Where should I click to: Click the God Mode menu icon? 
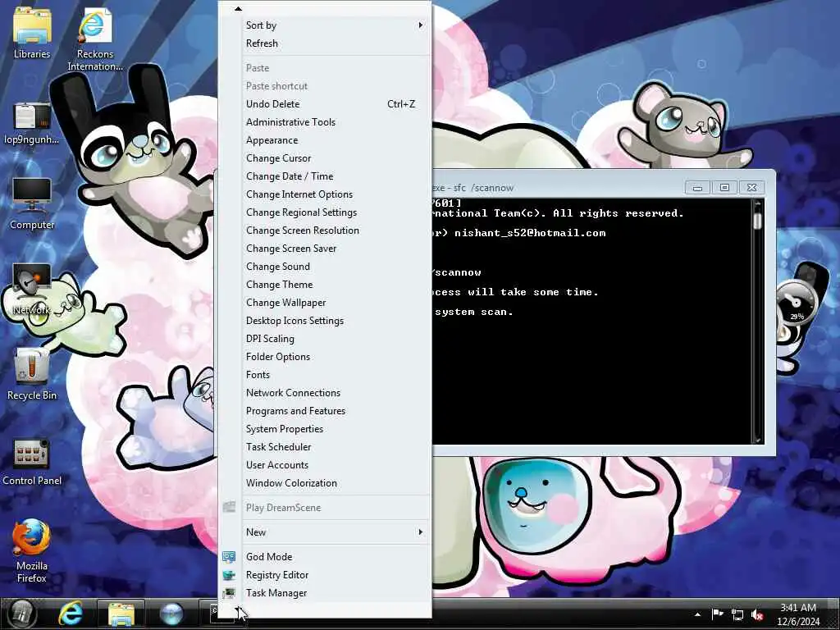click(x=229, y=557)
